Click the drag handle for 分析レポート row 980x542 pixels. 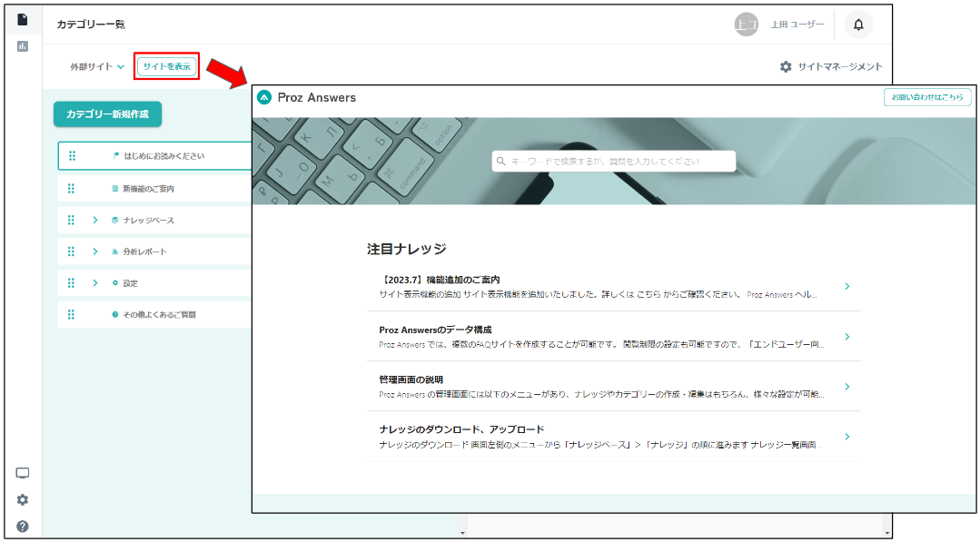pyautogui.click(x=71, y=251)
